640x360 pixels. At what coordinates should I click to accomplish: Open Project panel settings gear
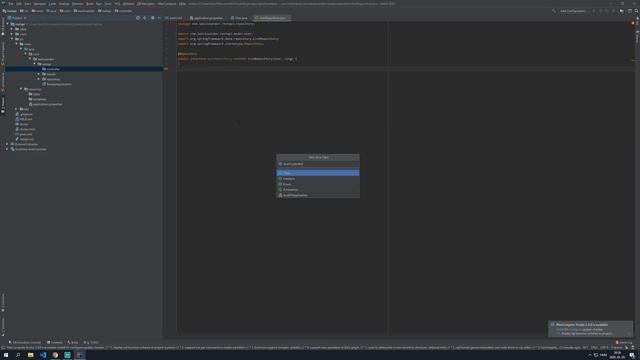pyautogui.click(x=153, y=18)
